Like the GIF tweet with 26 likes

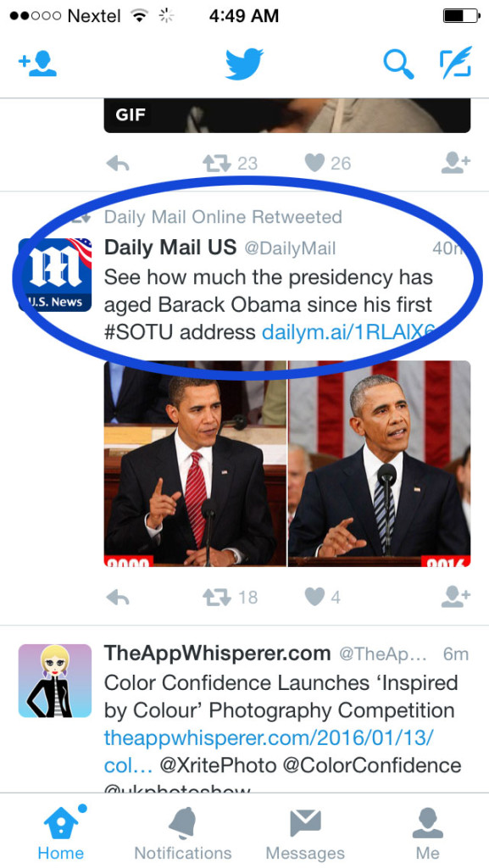[x=314, y=163]
